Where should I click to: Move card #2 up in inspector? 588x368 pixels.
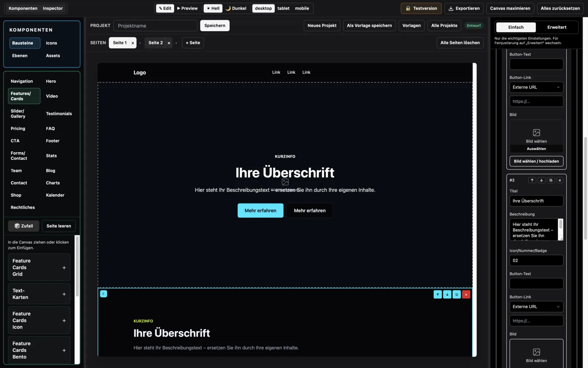532,180
